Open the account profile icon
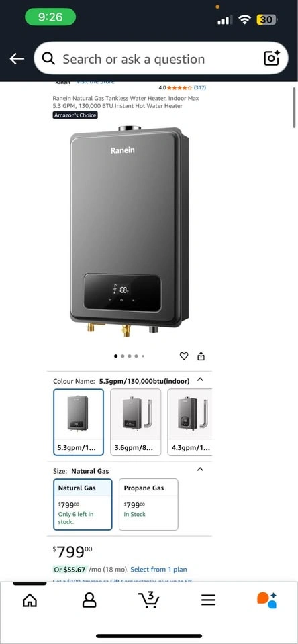The height and width of the screenshot is (644, 298). (89, 600)
